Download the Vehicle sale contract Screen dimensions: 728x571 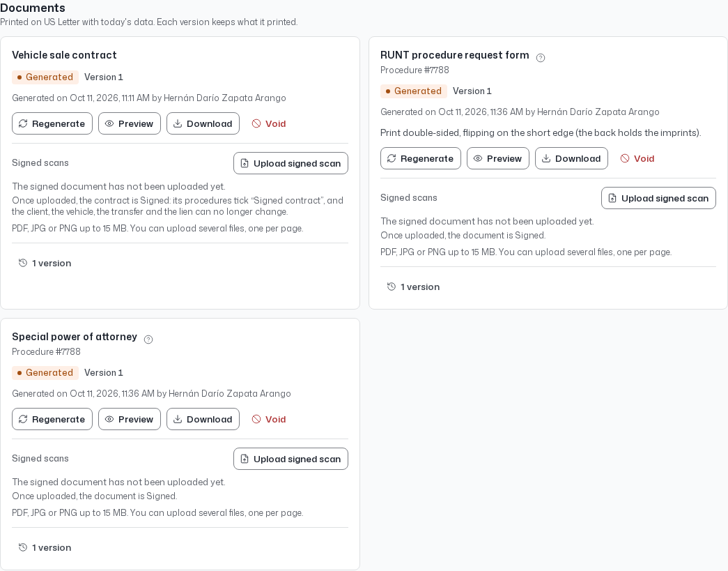[x=203, y=123]
